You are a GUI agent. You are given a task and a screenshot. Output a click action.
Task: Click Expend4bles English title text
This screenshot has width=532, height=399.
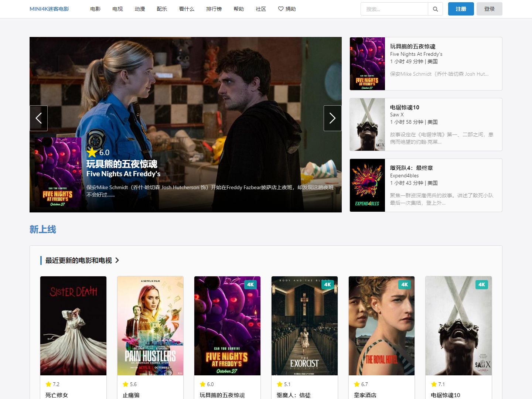pos(405,175)
